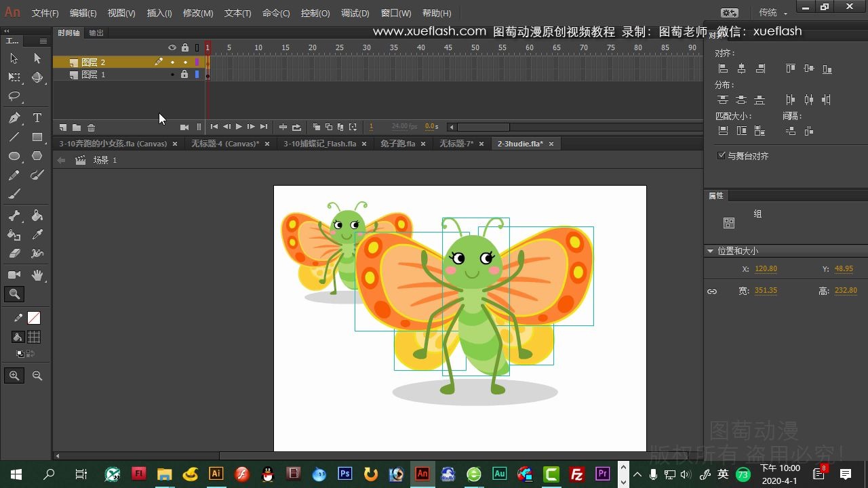The width and height of the screenshot is (868, 488).
Task: Click the Loop playback button
Action: point(296,127)
